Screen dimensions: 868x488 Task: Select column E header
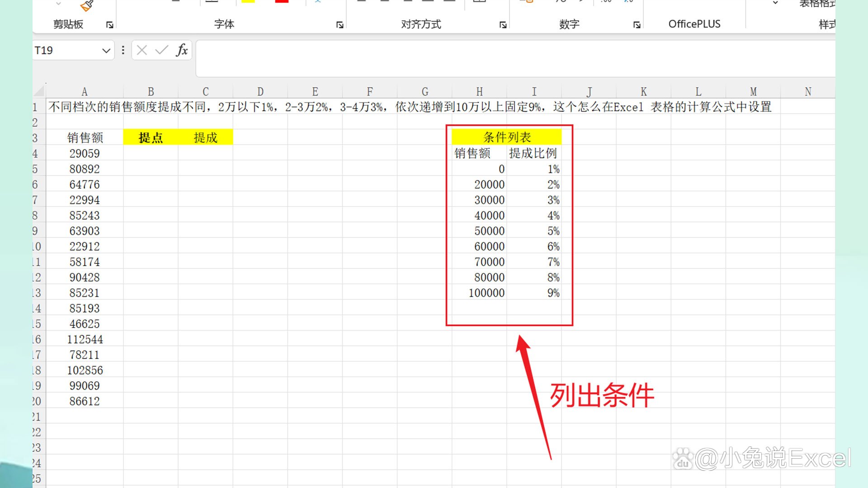315,92
